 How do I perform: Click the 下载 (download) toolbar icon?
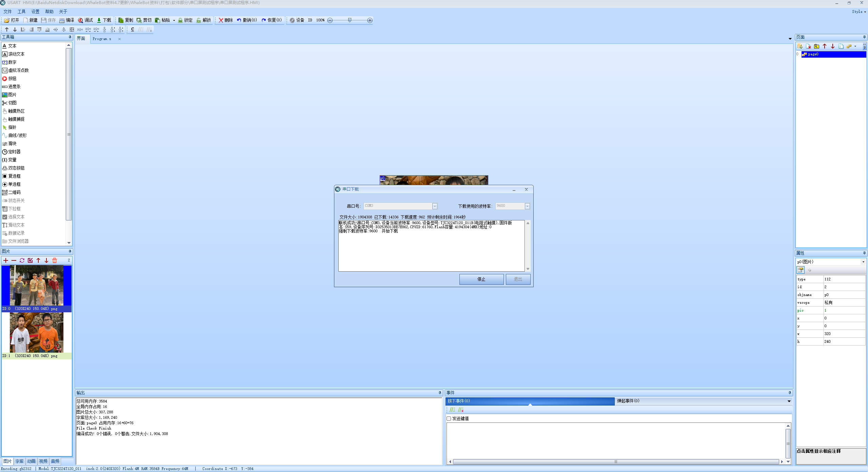point(99,20)
